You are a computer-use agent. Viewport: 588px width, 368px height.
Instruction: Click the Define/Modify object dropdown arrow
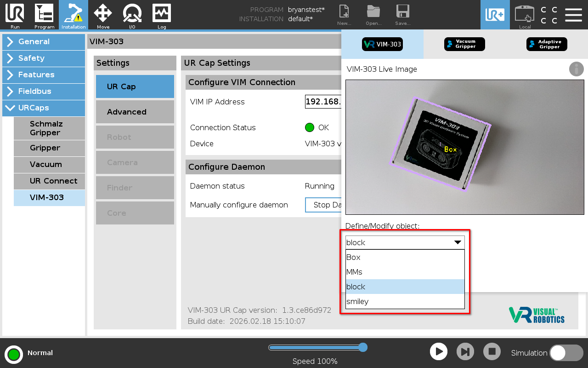tap(458, 242)
